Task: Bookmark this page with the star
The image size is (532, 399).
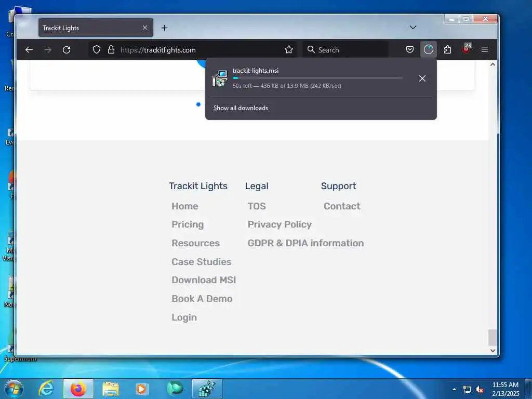Action: (289, 50)
